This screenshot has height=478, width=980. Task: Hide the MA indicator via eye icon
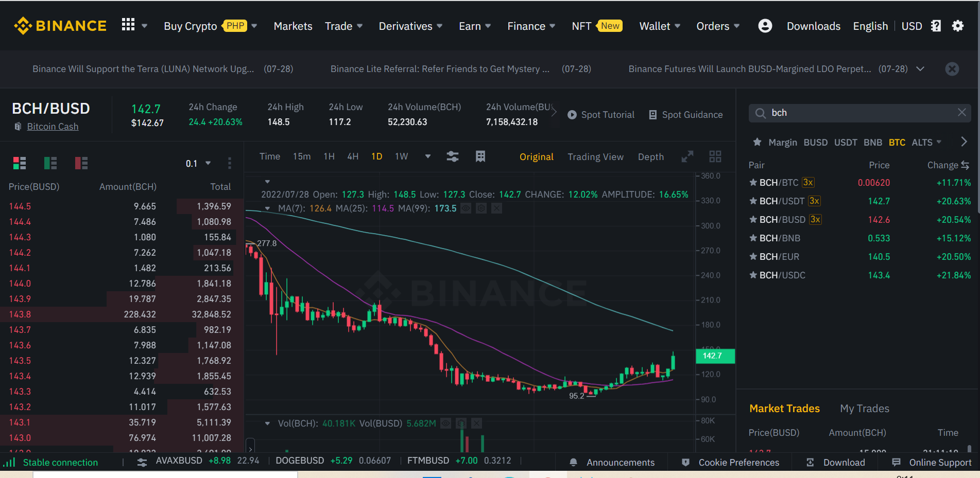tap(466, 208)
